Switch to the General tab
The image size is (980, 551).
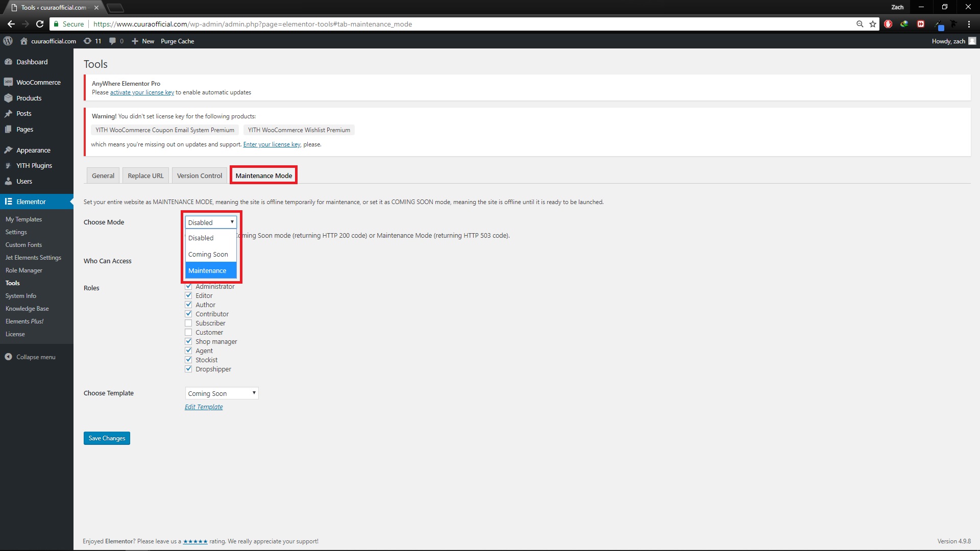click(x=103, y=176)
